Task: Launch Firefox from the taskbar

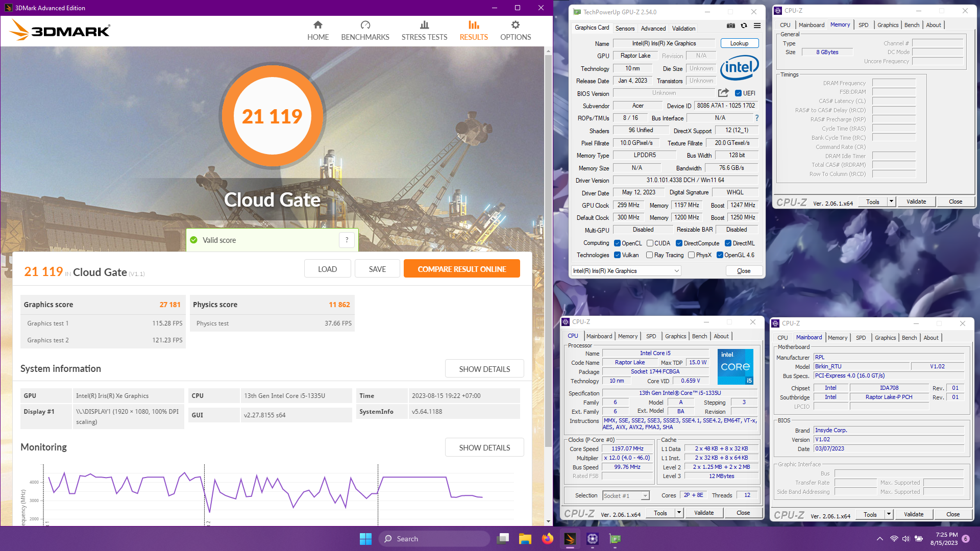Action: tap(548, 539)
